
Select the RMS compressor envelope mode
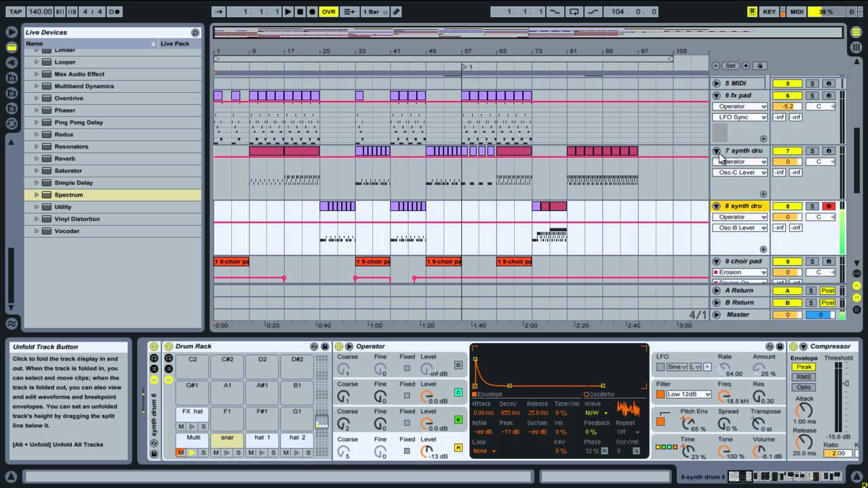click(804, 377)
